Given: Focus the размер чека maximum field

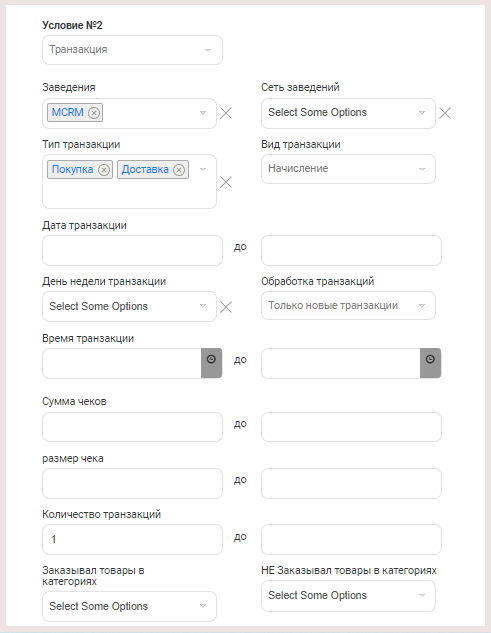Looking at the screenshot, I should [351, 483].
